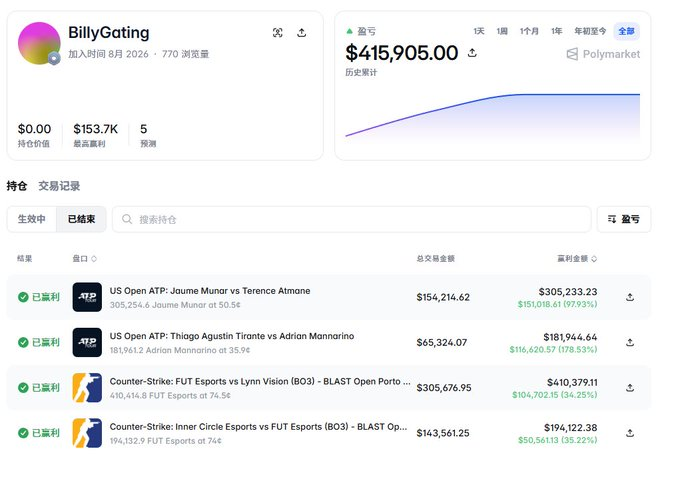Open Counter-Strike logo for FUT vs Lynn Vision
This screenshot has height=491, width=680.
point(87,388)
